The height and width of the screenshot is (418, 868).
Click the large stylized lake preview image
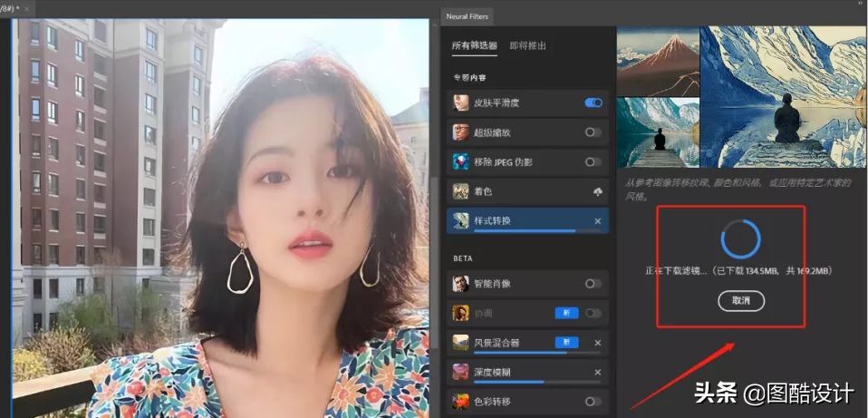pos(784,97)
